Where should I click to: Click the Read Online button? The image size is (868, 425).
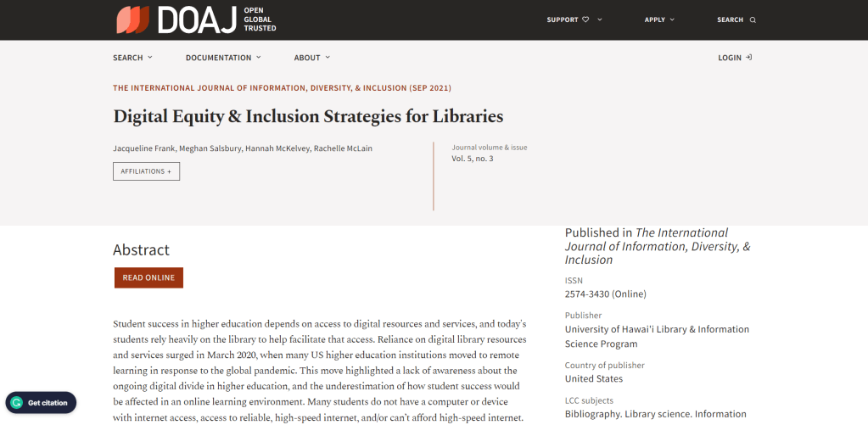[x=148, y=277]
